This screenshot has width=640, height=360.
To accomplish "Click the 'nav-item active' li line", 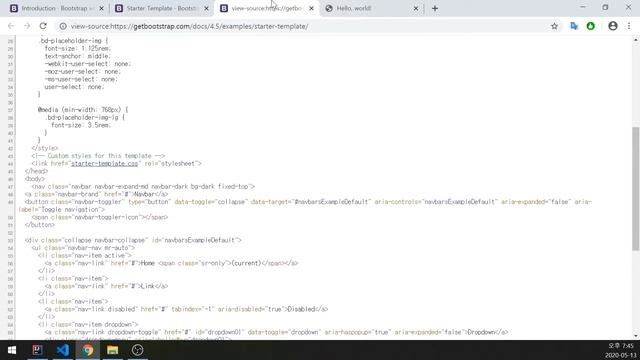I will point(85,256).
